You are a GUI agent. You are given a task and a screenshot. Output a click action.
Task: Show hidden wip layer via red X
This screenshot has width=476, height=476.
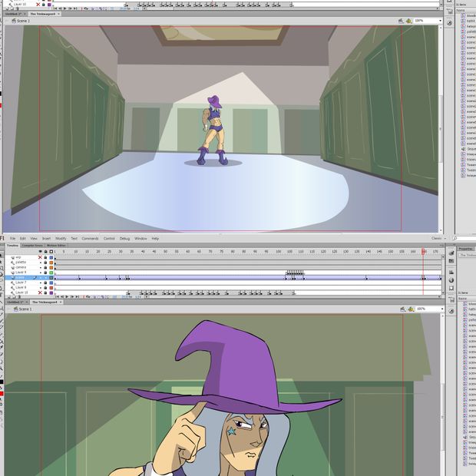pos(40,257)
